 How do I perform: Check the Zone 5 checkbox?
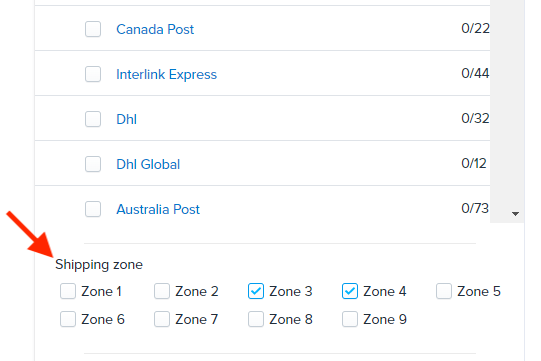click(x=444, y=291)
